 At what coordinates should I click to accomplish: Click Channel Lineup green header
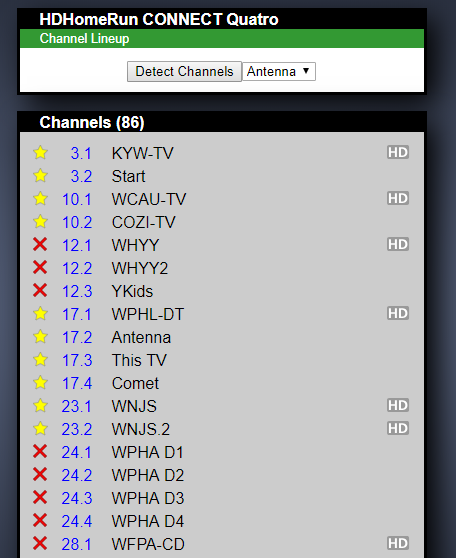point(222,38)
